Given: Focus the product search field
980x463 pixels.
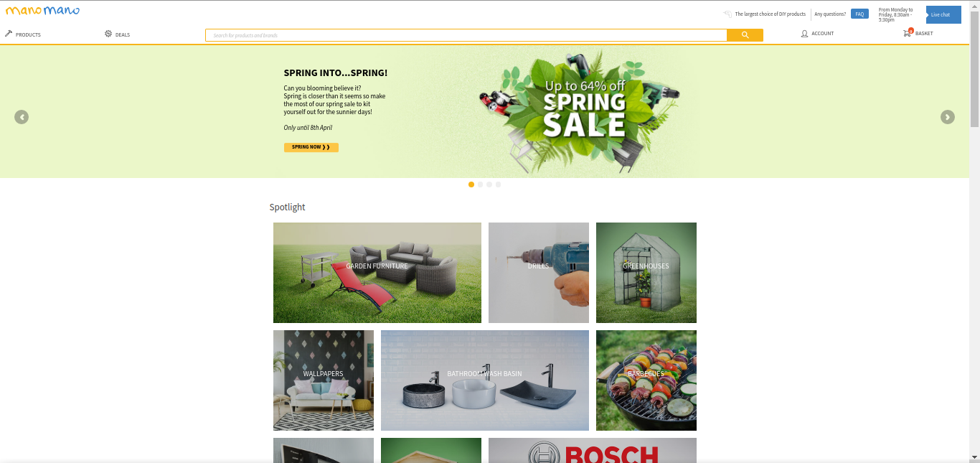Looking at the screenshot, I should (x=466, y=35).
